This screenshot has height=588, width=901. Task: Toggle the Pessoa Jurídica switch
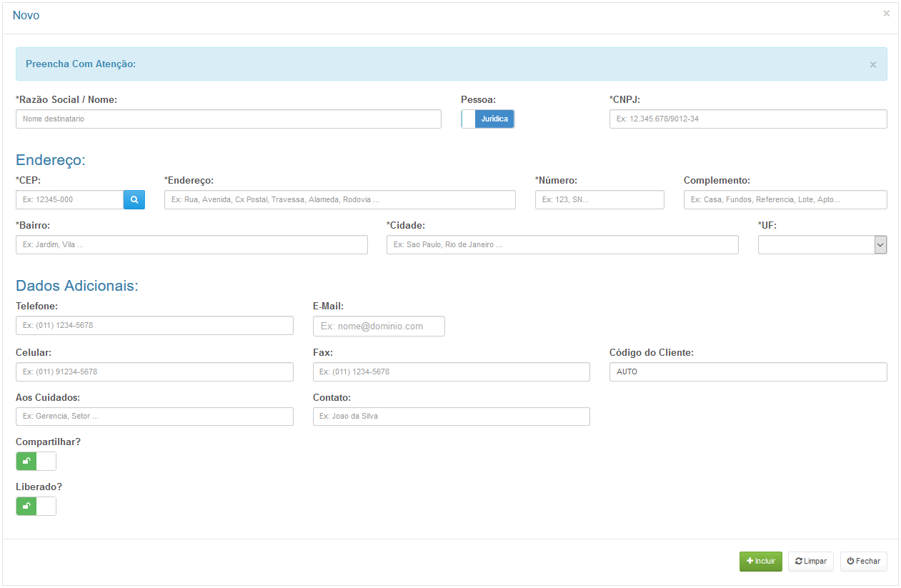pos(487,119)
